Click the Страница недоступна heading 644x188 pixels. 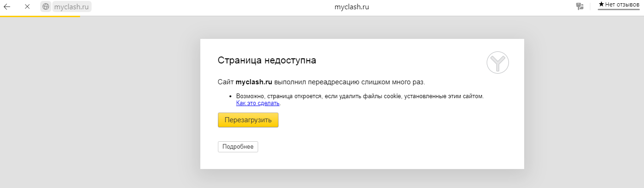[x=267, y=60]
